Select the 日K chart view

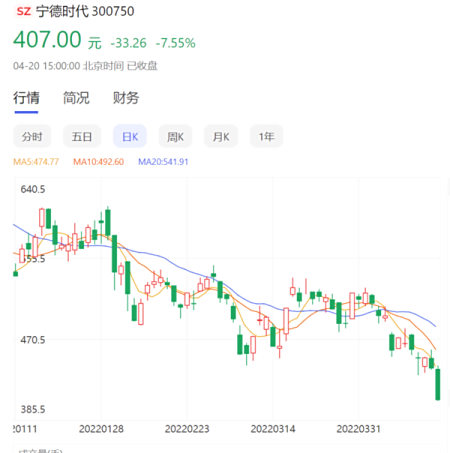click(130, 136)
